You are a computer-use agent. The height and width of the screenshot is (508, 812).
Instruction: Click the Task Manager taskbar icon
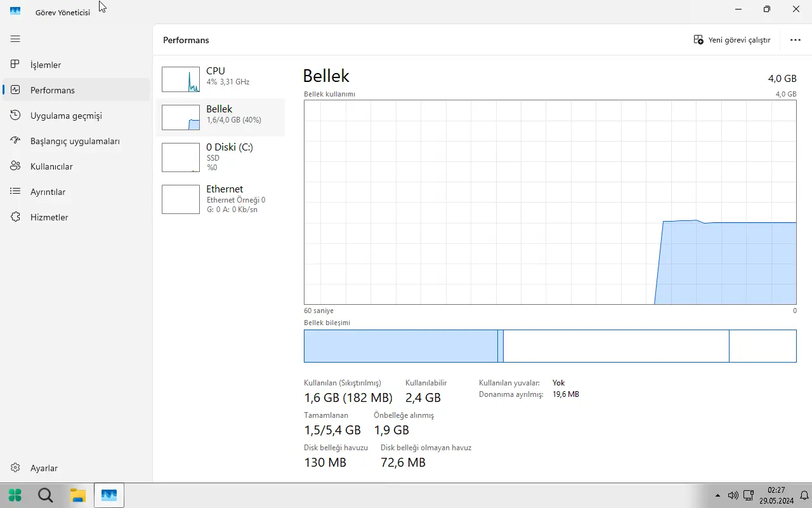coord(109,495)
